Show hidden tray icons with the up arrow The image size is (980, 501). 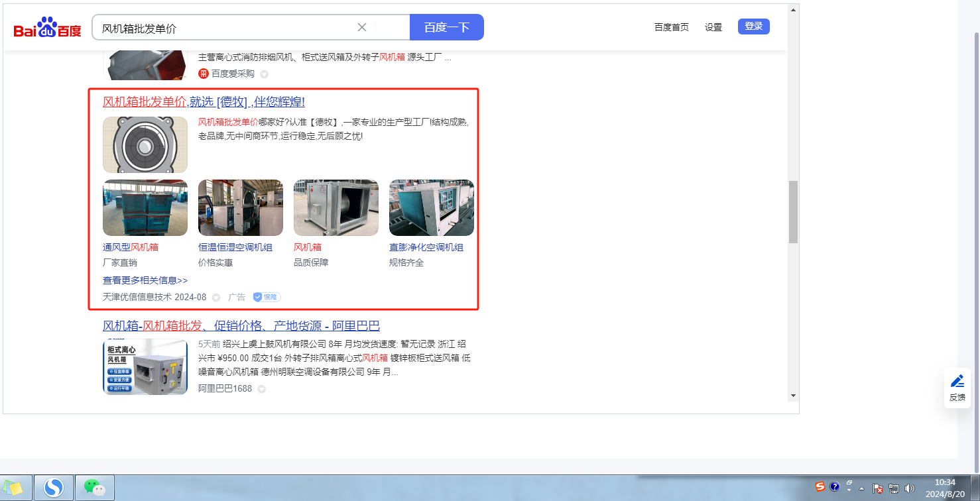862,488
